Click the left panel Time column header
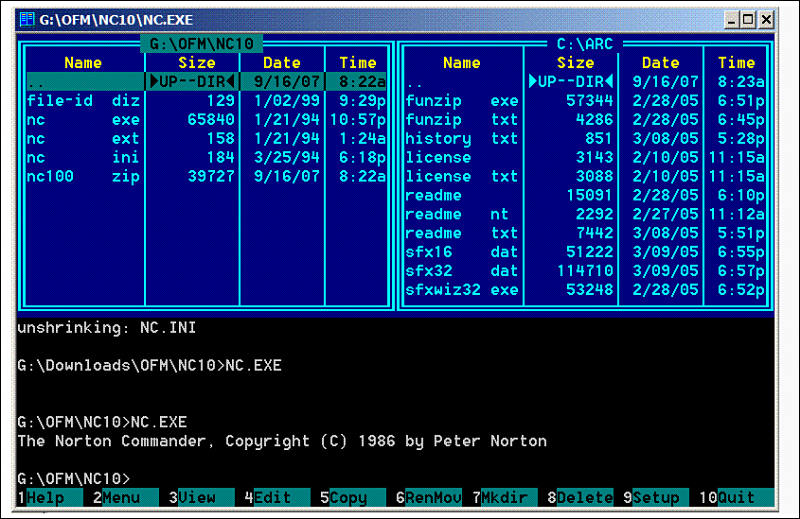Image resolution: width=800 pixels, height=519 pixels. [x=358, y=63]
